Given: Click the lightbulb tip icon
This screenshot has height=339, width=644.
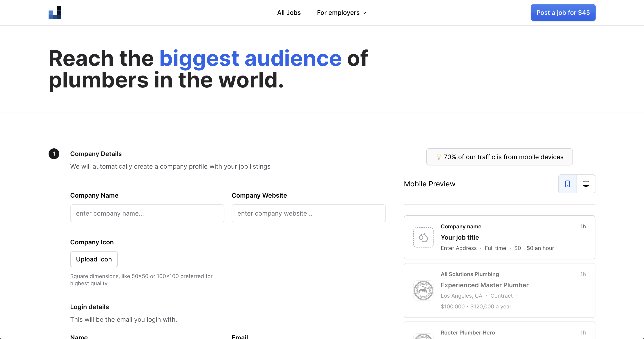Looking at the screenshot, I should 439,157.
